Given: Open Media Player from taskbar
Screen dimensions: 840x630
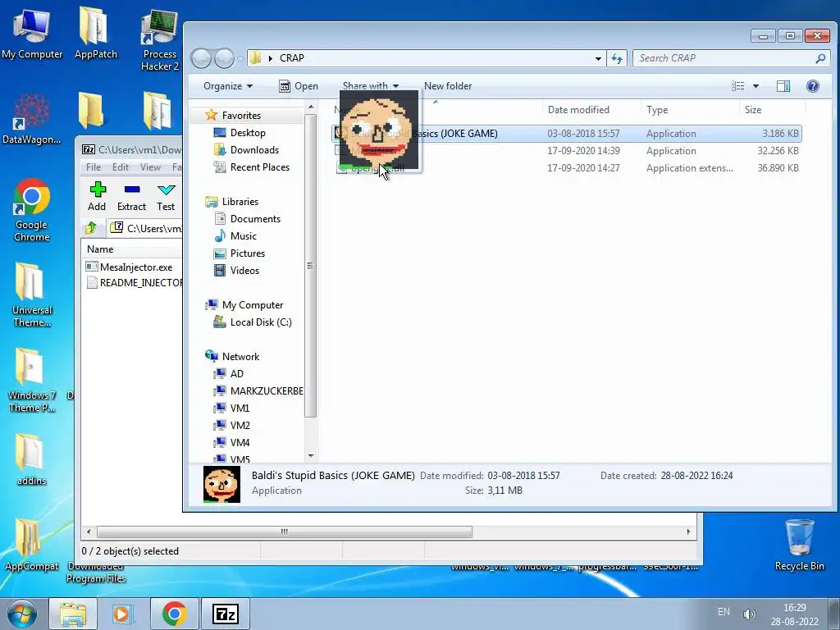Looking at the screenshot, I should point(123,614).
